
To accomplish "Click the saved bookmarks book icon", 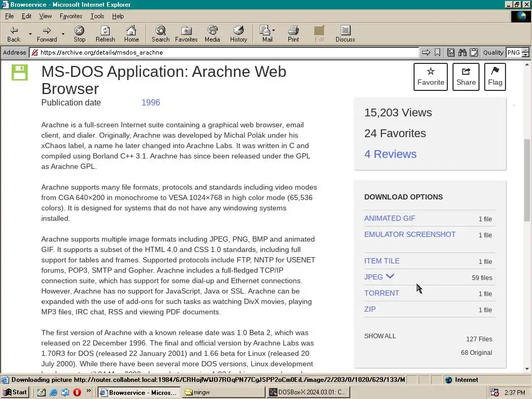I will 451,52.
